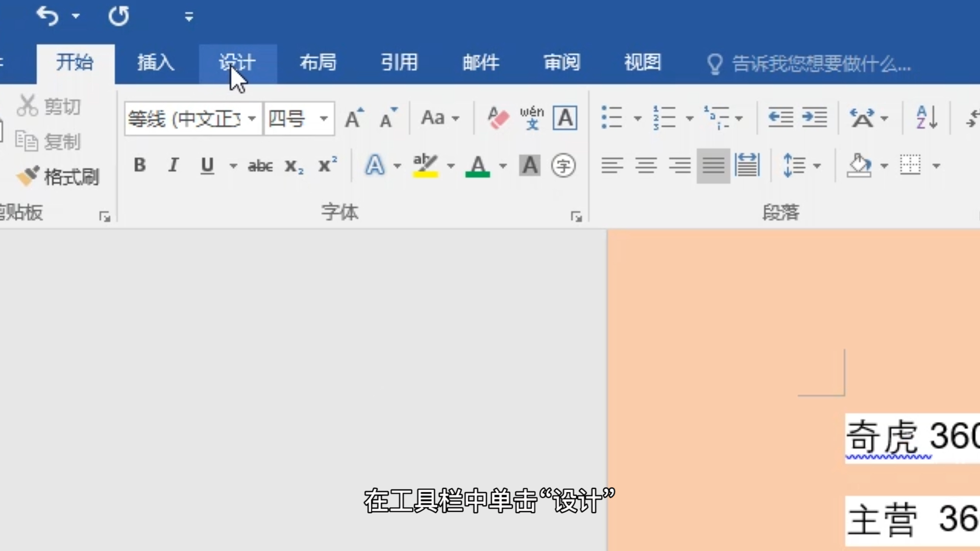Open the Text Effects dropdown arrow

(397, 166)
